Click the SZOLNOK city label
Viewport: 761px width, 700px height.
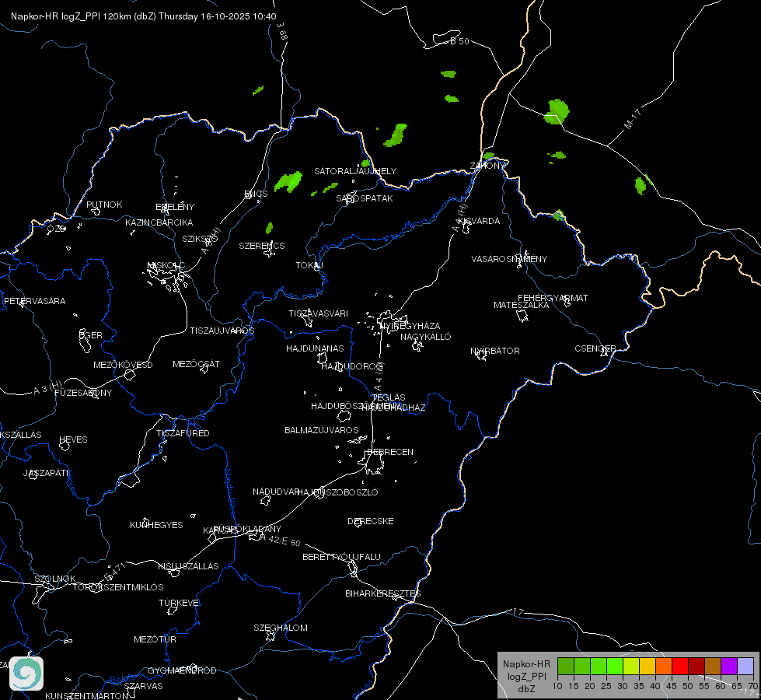click(x=55, y=579)
